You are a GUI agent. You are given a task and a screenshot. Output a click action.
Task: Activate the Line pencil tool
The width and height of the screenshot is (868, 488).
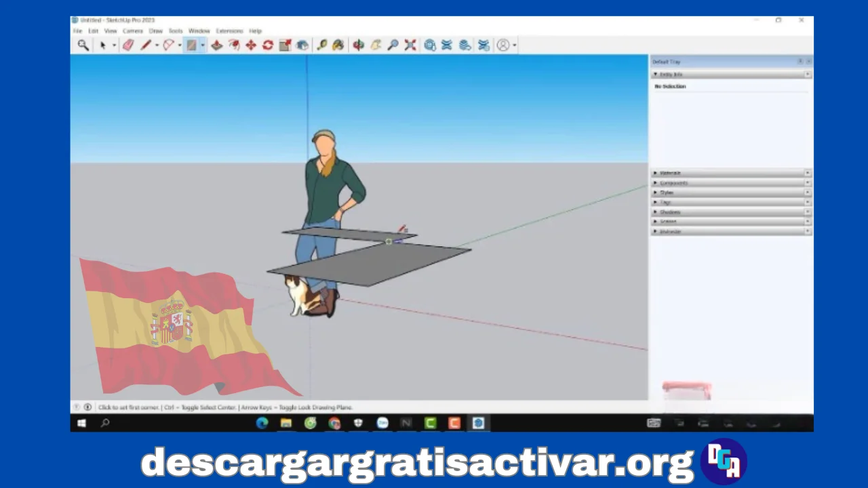pyautogui.click(x=146, y=45)
